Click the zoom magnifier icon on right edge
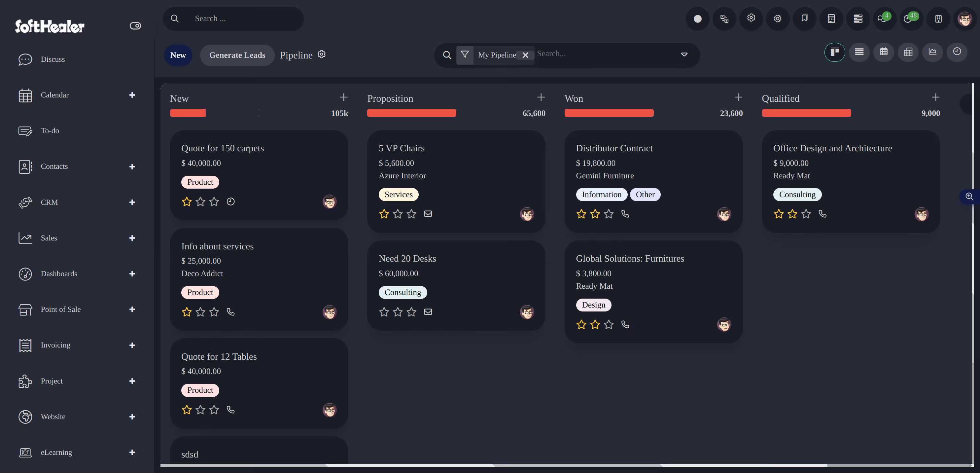980x473 pixels. point(969,196)
